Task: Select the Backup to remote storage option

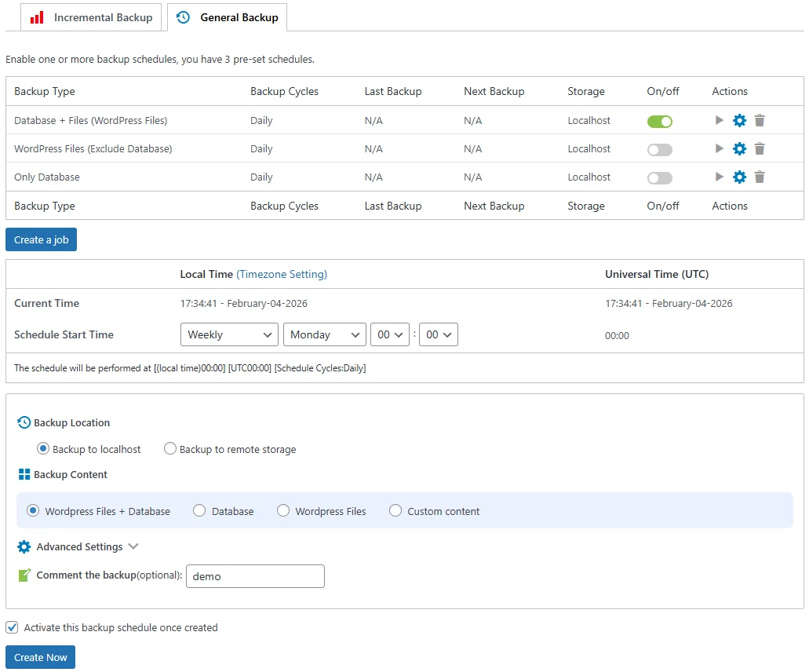Action: click(170, 448)
